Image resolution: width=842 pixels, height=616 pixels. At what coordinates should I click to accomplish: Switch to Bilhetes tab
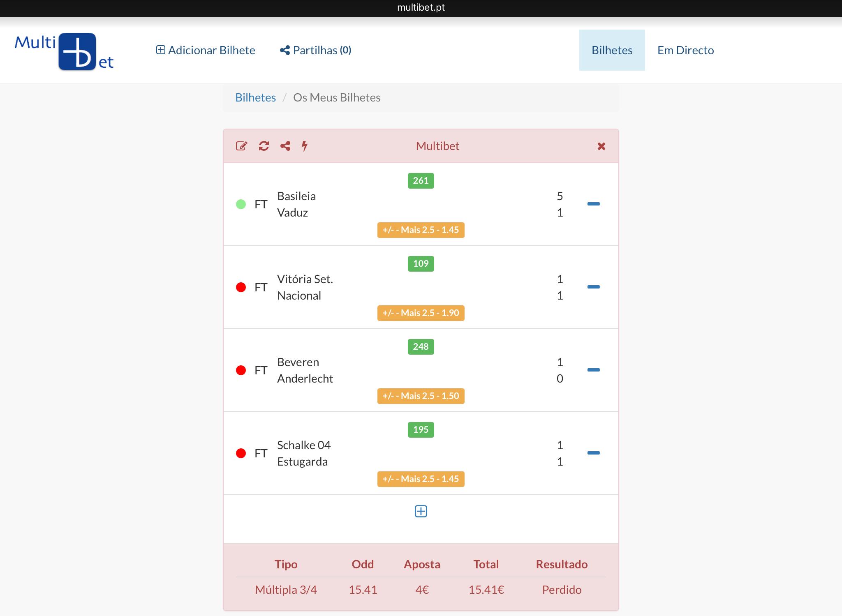pyautogui.click(x=612, y=50)
